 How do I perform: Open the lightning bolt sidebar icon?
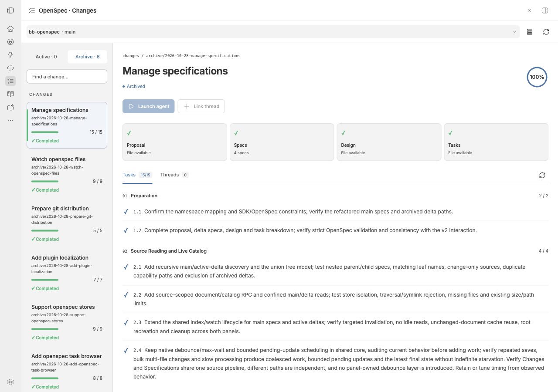(x=10, y=55)
